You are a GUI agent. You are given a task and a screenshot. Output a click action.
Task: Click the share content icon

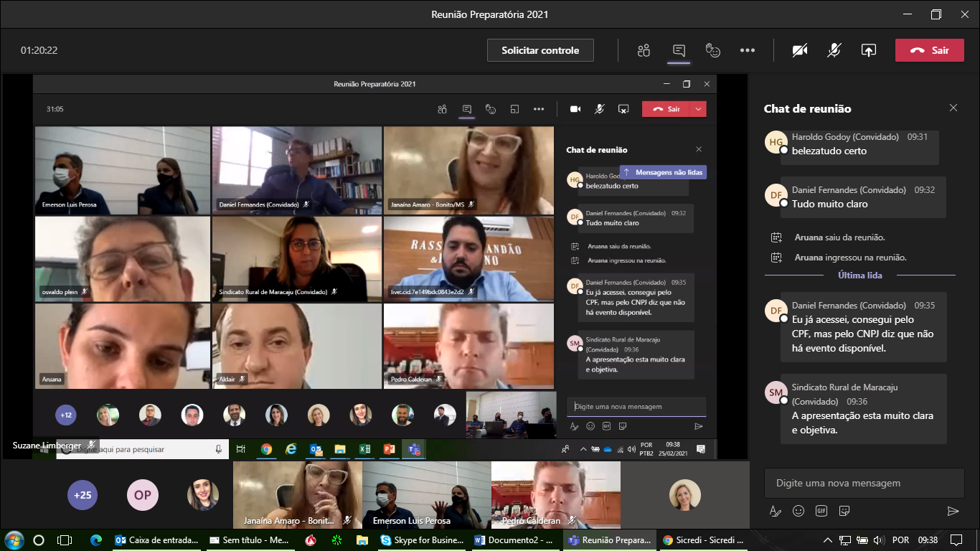point(868,50)
